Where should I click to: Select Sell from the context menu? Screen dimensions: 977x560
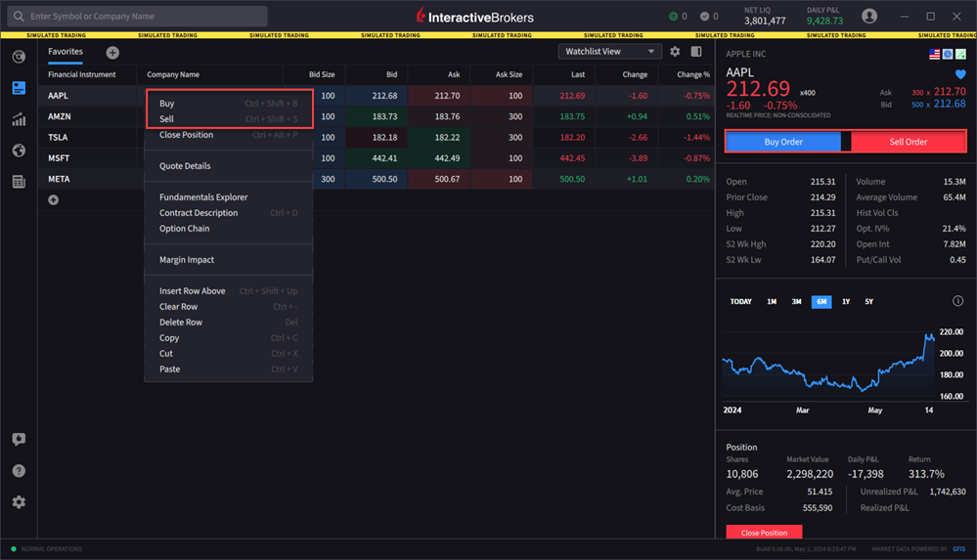click(x=228, y=119)
